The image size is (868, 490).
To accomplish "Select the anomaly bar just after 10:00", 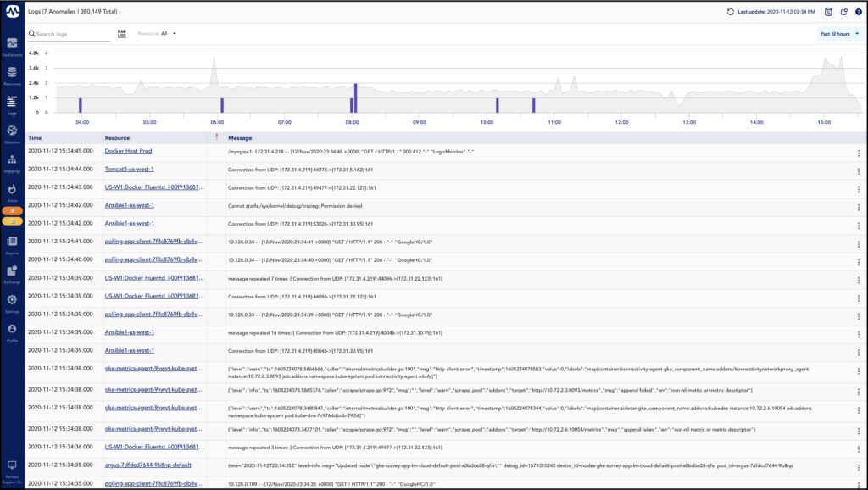I will click(x=497, y=105).
